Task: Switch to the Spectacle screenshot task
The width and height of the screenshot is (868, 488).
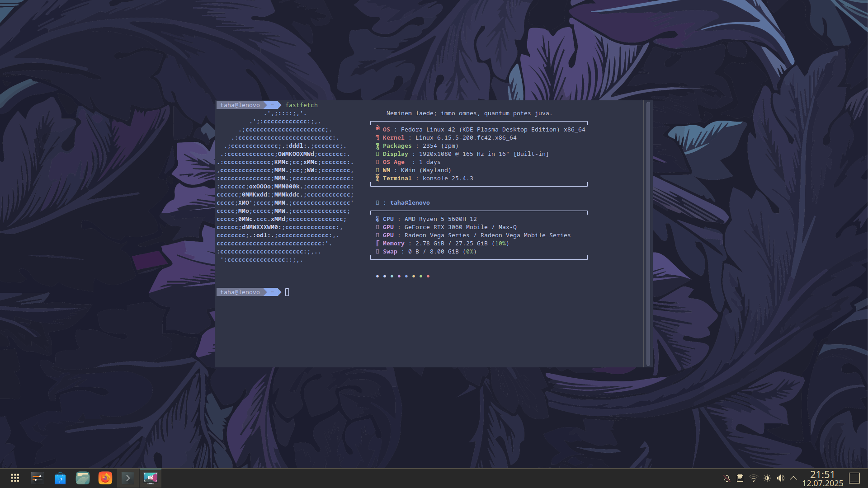Action: [151, 478]
